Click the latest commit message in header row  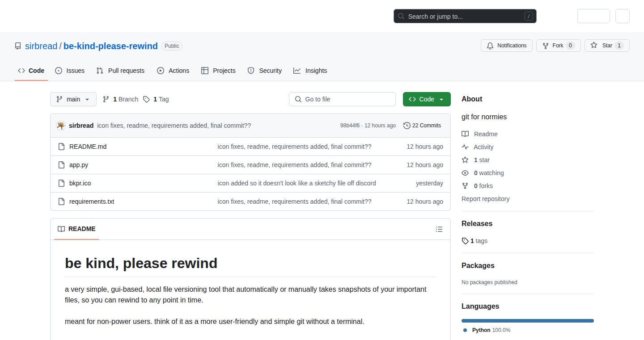point(174,126)
